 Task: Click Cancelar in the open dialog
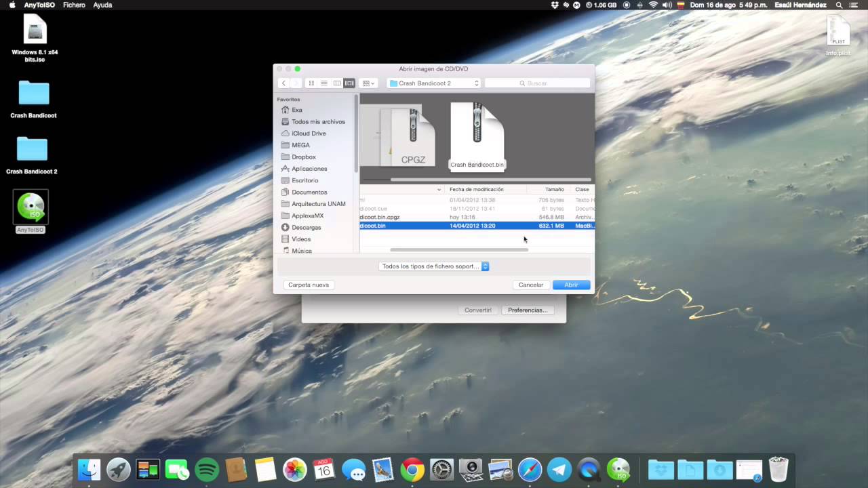click(531, 285)
